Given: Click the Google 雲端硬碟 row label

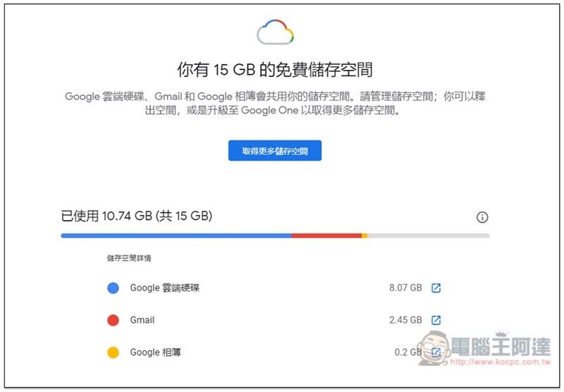Looking at the screenshot, I should pos(165,288).
